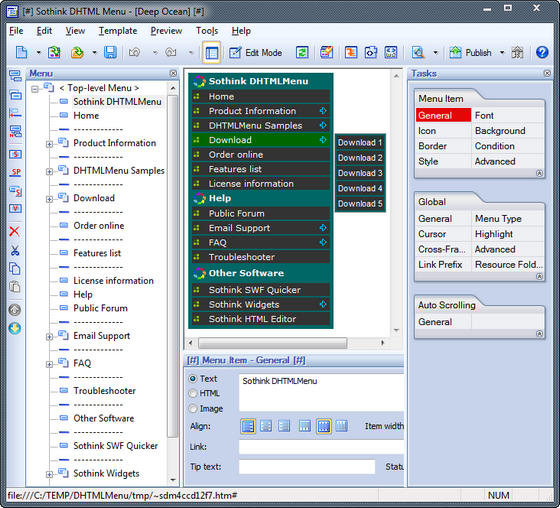Click the scissors cut icon in sidebar

[x=15, y=250]
